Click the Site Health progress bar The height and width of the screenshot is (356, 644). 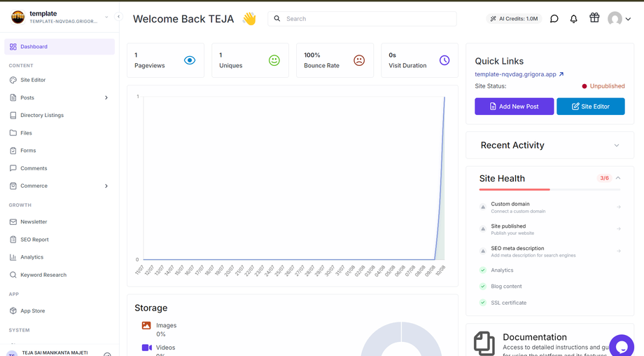tap(549, 189)
